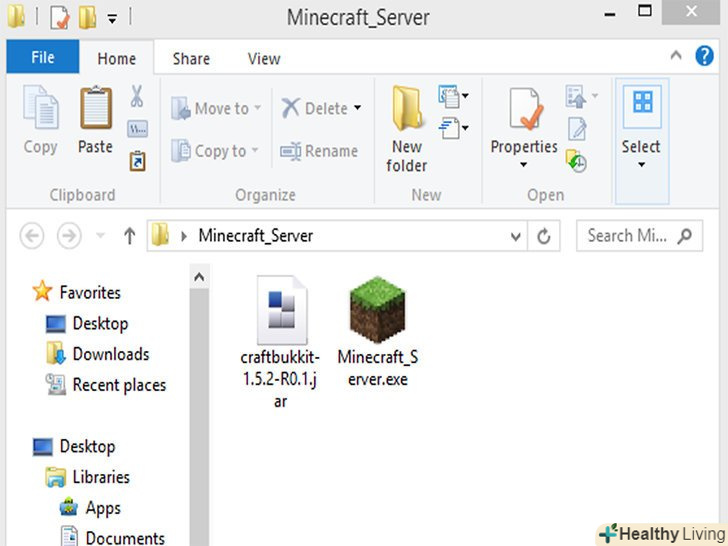The image size is (728, 546).
Task: Click the Rename button
Action: tap(319, 151)
